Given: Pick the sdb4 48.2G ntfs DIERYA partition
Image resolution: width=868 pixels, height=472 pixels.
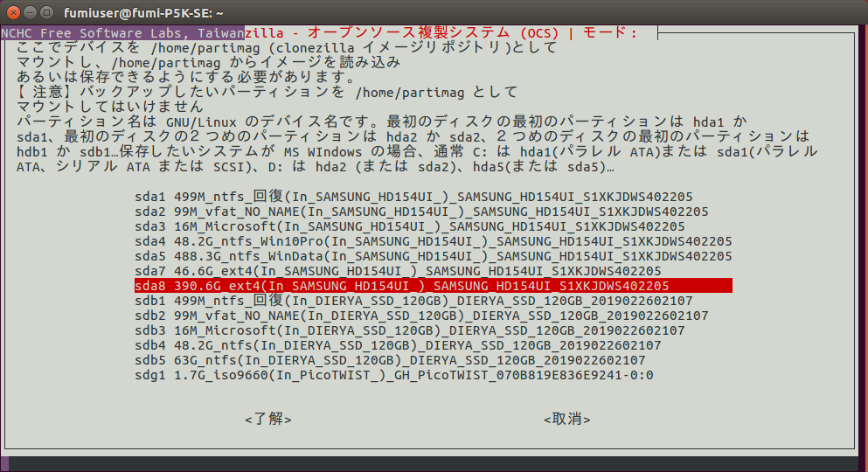Looking at the screenshot, I should 398,345.
